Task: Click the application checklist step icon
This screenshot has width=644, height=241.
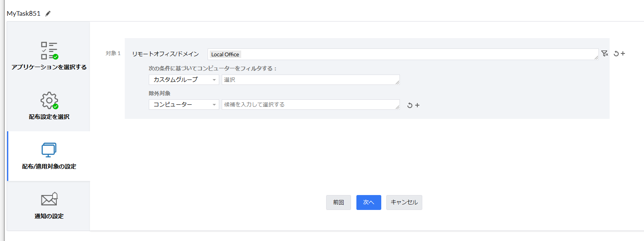Action: 49,51
